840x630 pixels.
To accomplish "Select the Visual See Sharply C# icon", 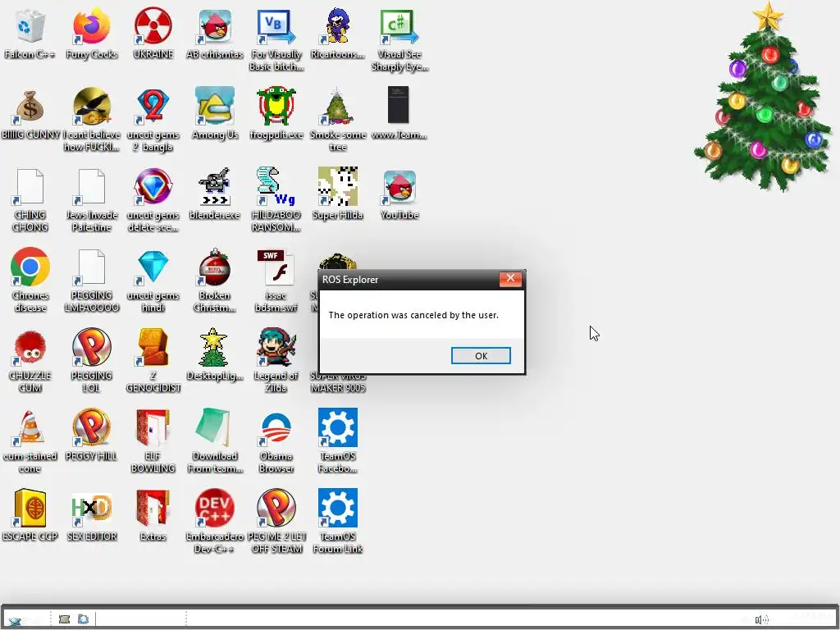I will coord(399,27).
